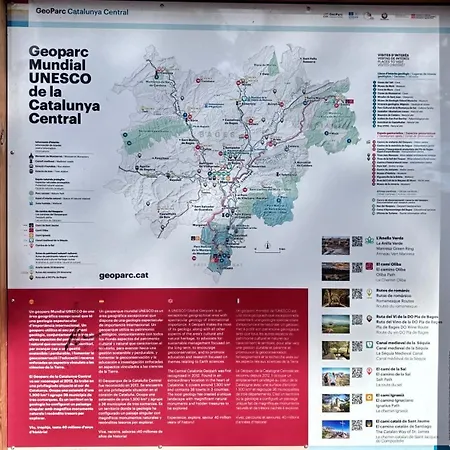Click the QR code beside El camí Oliba
The image size is (450, 450).
(357, 267)
